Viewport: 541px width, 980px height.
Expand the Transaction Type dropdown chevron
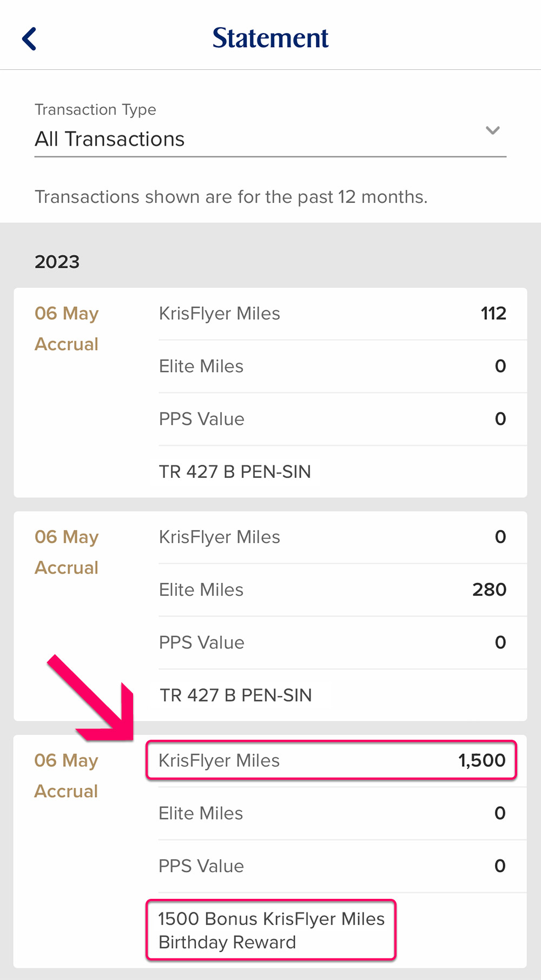pyautogui.click(x=492, y=130)
